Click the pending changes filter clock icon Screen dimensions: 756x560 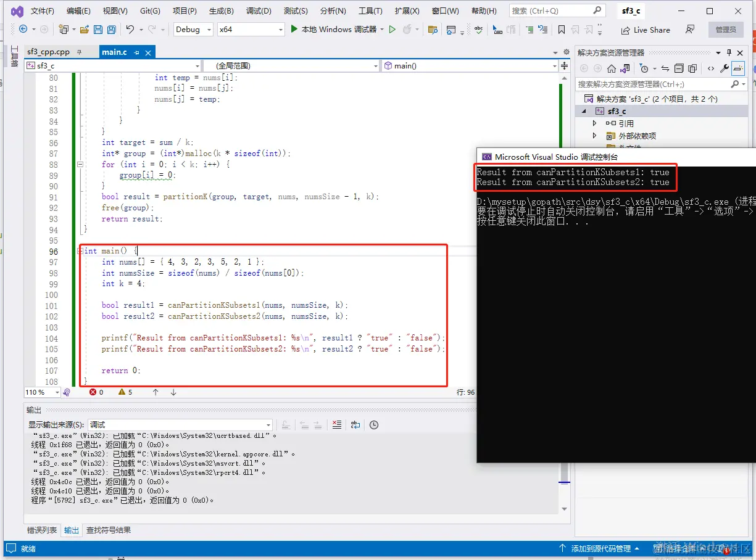point(644,68)
